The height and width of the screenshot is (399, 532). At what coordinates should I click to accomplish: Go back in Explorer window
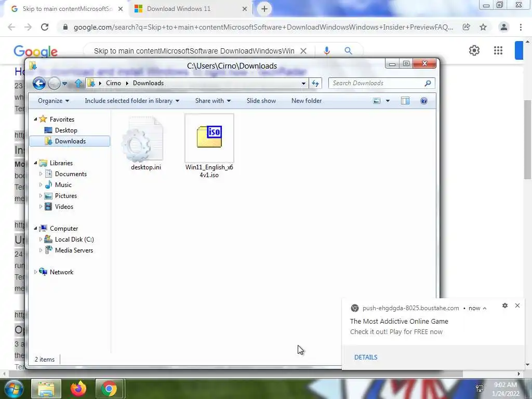39,83
